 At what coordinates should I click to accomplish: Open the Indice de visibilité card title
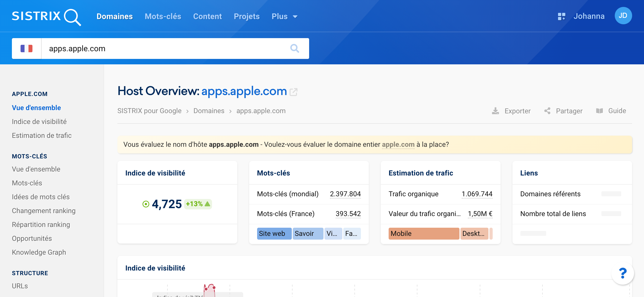tap(155, 173)
